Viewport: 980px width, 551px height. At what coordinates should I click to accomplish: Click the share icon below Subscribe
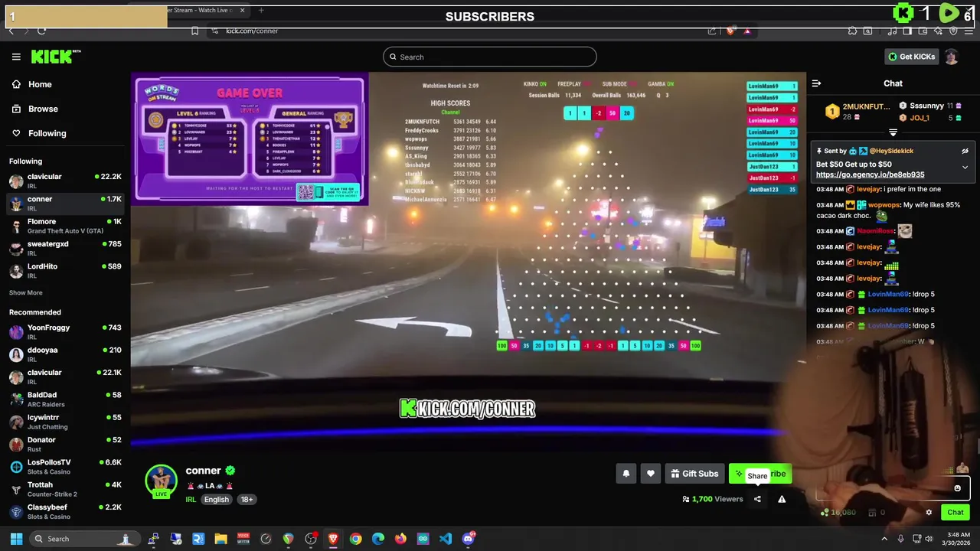pos(757,499)
